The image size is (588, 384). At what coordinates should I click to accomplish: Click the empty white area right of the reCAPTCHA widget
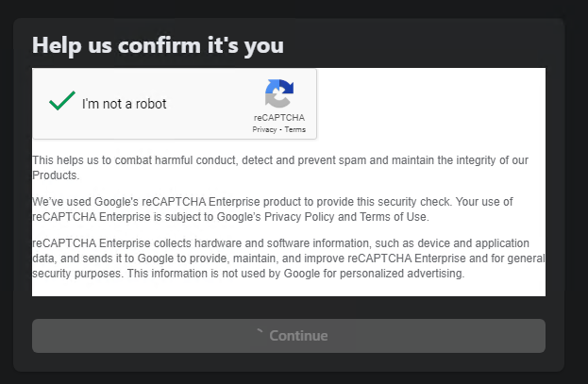click(431, 104)
